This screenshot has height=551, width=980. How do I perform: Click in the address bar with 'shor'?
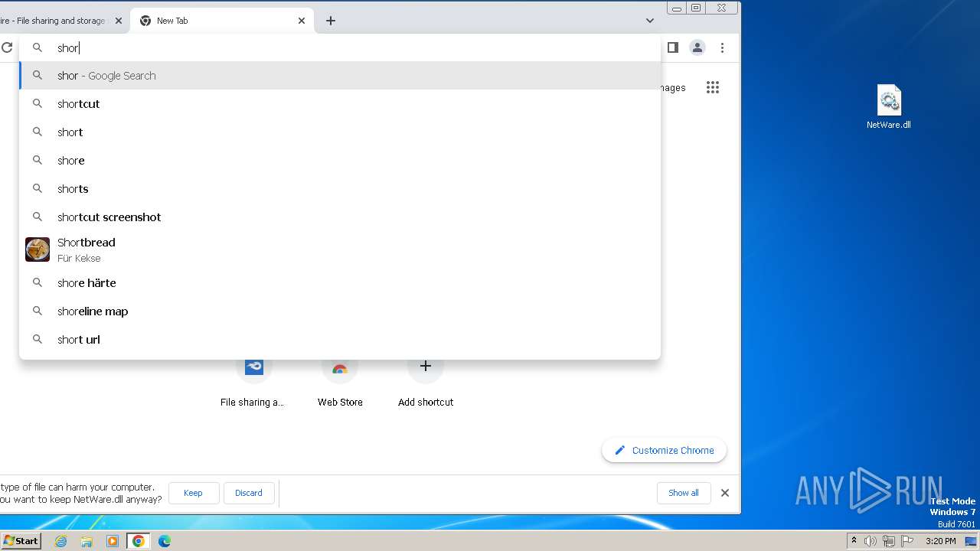[x=340, y=47]
